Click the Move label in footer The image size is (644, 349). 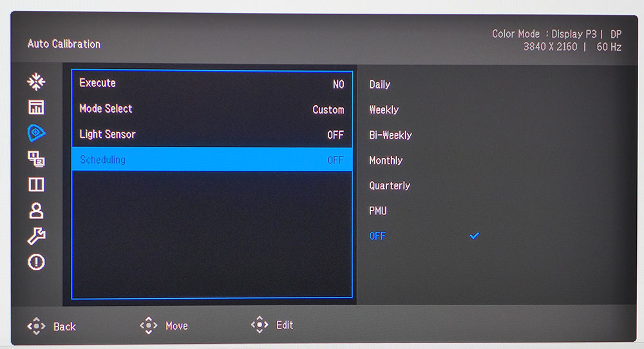coord(176,326)
